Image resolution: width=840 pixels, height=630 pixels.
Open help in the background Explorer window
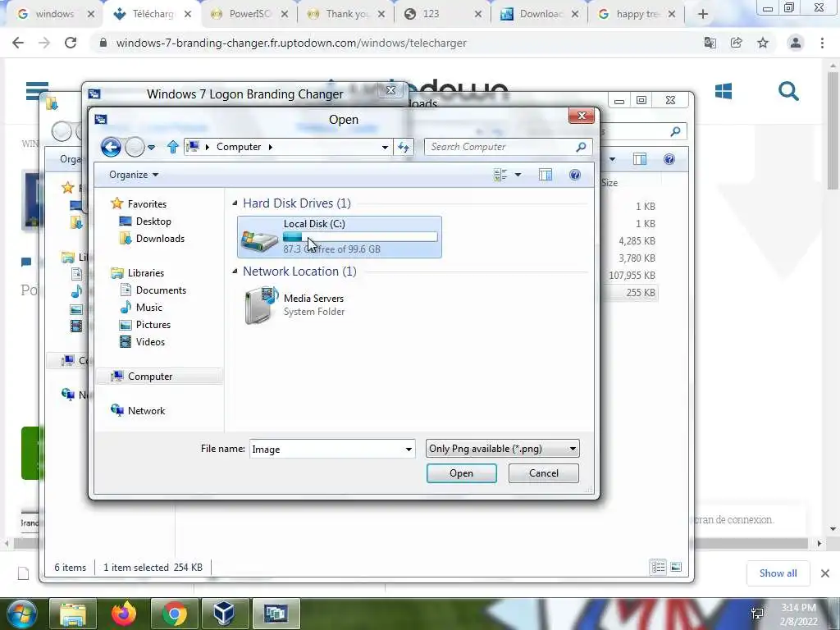click(x=669, y=159)
